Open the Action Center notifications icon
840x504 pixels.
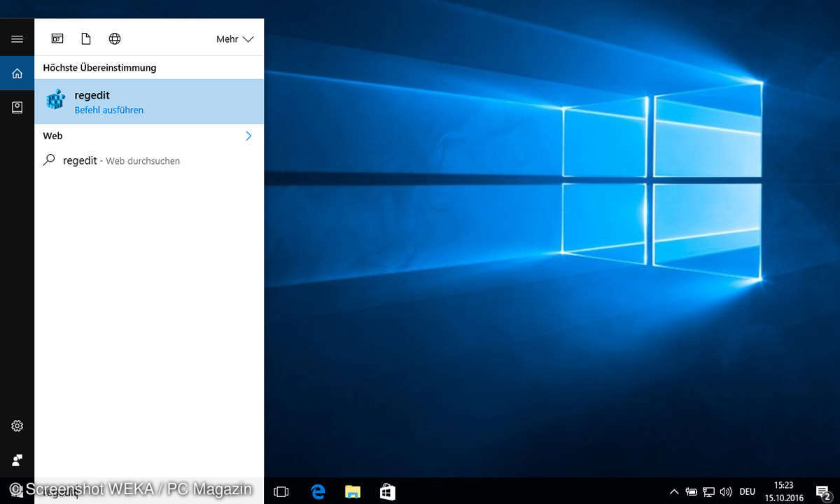coord(823,491)
